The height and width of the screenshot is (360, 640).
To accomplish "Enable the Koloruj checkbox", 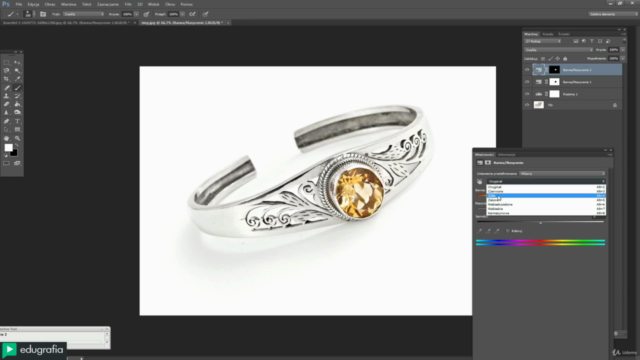I will pyautogui.click(x=508, y=231).
